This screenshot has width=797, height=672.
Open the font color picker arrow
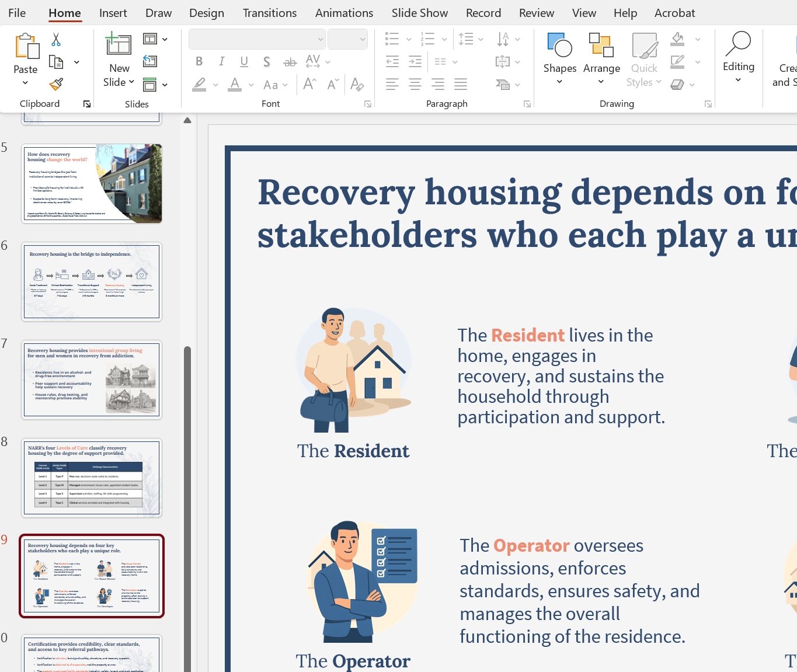click(x=251, y=85)
